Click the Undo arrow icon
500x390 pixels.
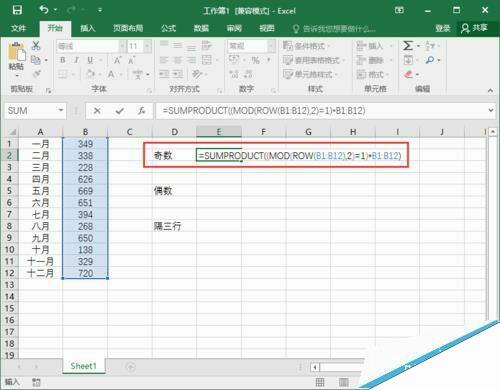[44, 10]
